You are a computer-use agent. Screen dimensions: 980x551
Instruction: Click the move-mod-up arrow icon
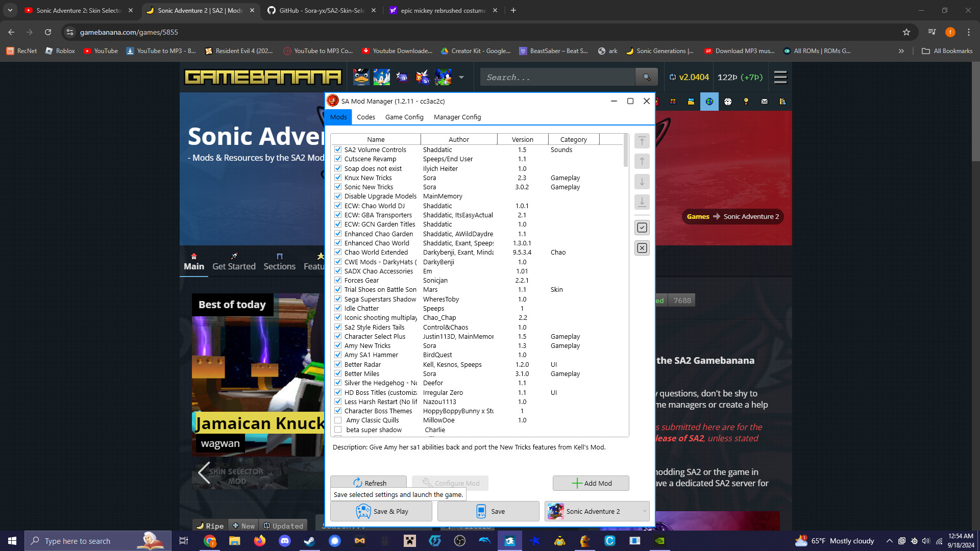642,162
